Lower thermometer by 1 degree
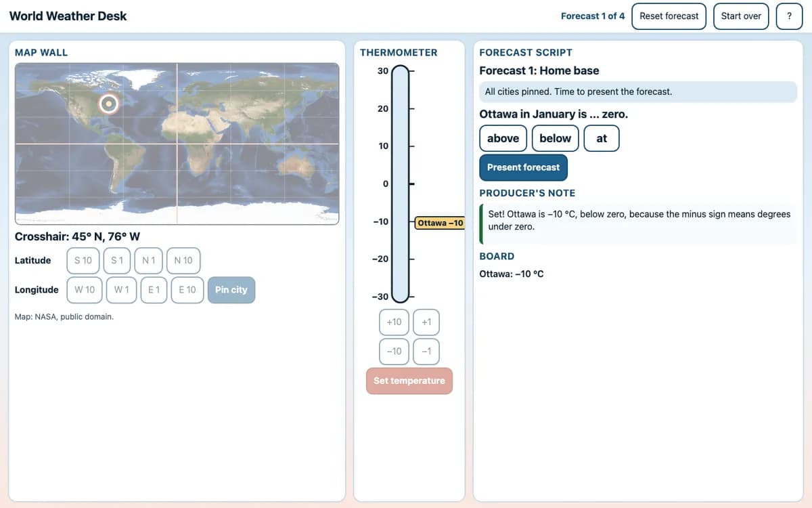The image size is (812, 508). [426, 351]
